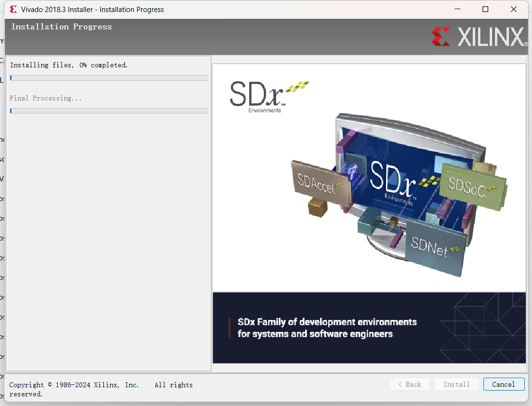532x406 pixels.
Task: Click the disabled Back button
Action: click(x=409, y=384)
